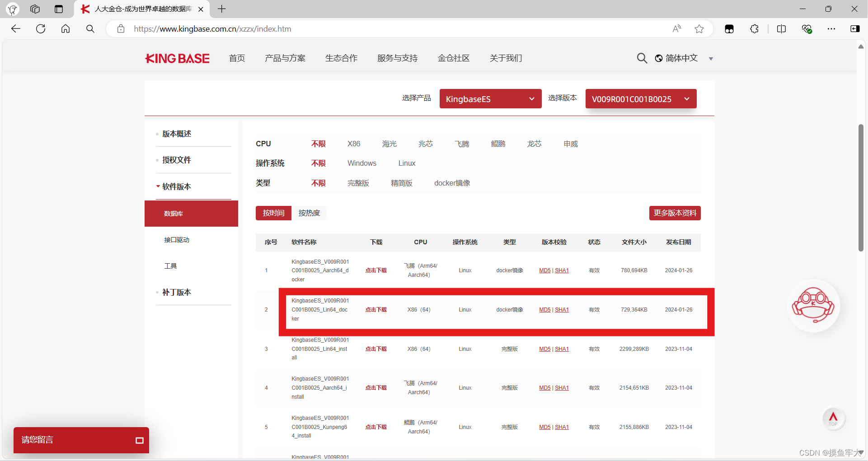Open tab actions menu icon
The image size is (868, 461).
point(59,9)
